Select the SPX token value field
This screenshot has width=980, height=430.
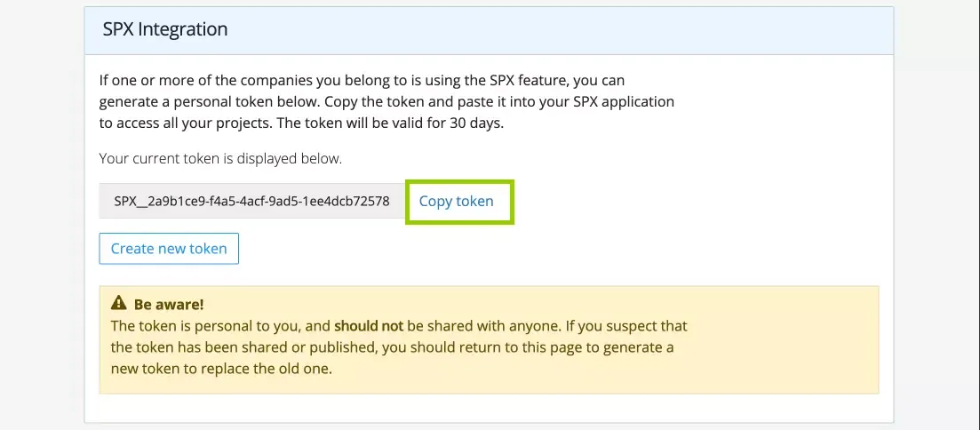[251, 202]
